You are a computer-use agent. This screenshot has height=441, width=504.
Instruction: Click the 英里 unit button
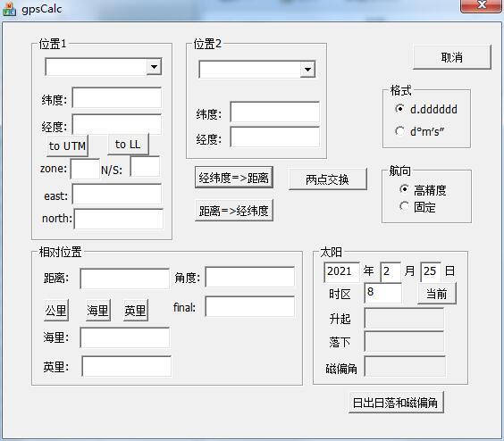(136, 311)
